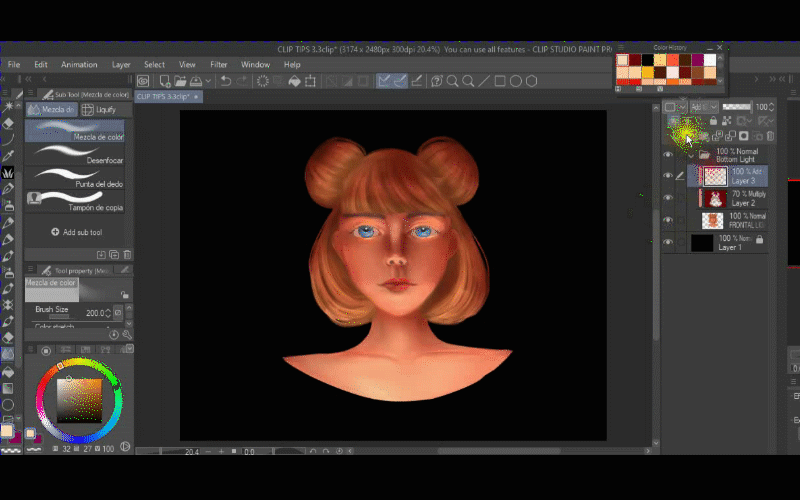Hide the black Layer 1 background
Image resolution: width=800 pixels, height=500 pixels.
[x=668, y=241]
